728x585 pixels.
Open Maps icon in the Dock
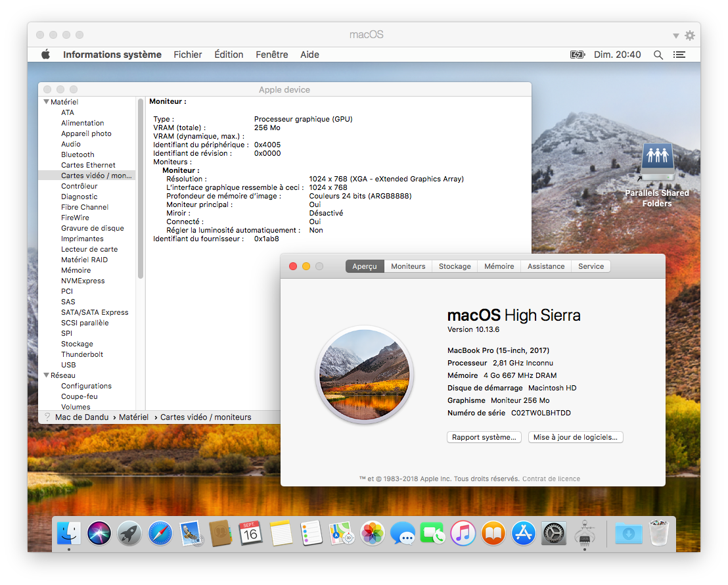(x=342, y=533)
